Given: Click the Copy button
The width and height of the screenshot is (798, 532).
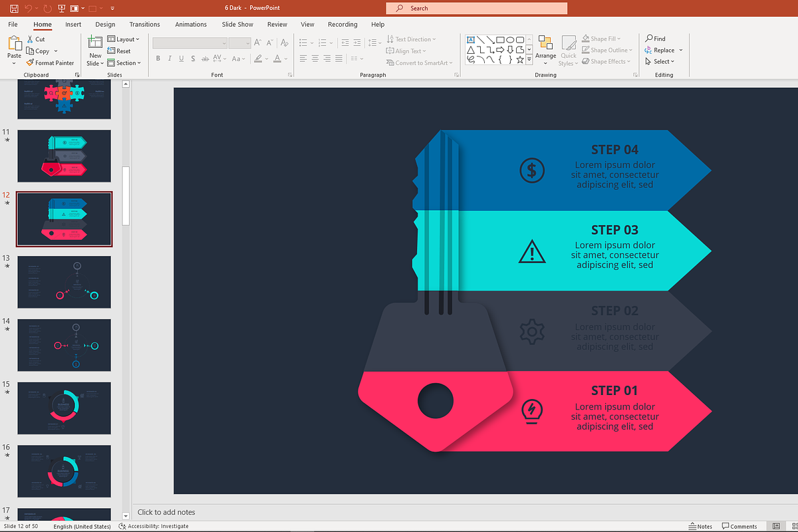Looking at the screenshot, I should point(38,51).
